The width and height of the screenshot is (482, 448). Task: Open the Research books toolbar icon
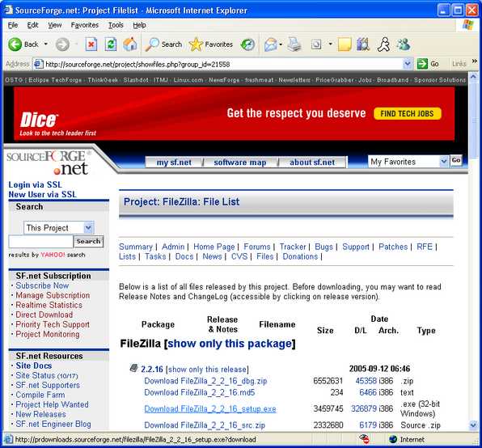click(x=363, y=44)
